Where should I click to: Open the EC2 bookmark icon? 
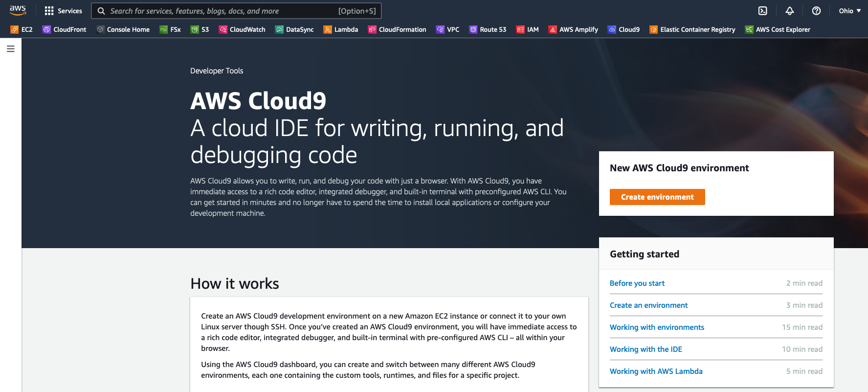15,29
